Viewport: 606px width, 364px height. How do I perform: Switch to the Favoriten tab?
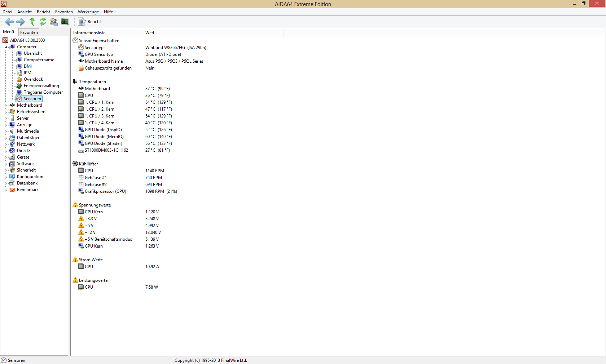pos(29,32)
